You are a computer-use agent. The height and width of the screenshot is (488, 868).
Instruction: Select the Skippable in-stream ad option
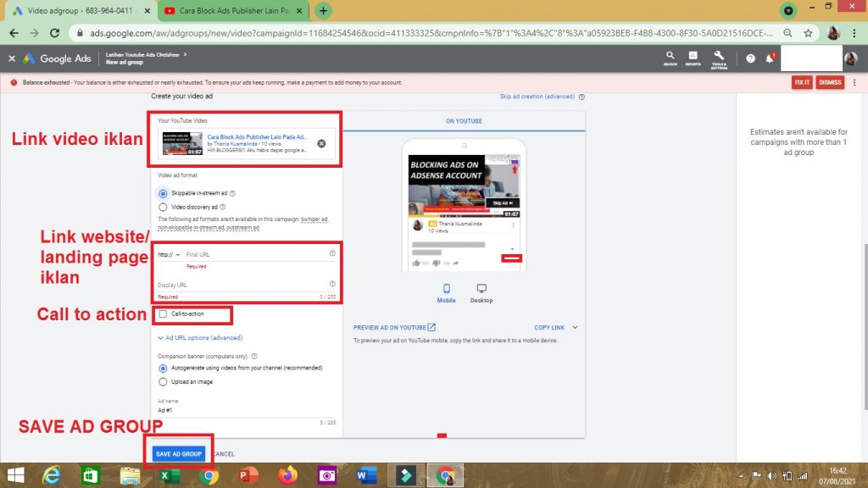click(x=163, y=193)
